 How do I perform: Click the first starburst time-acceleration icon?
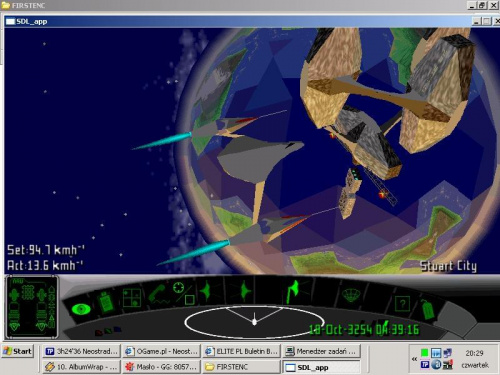tap(207, 291)
